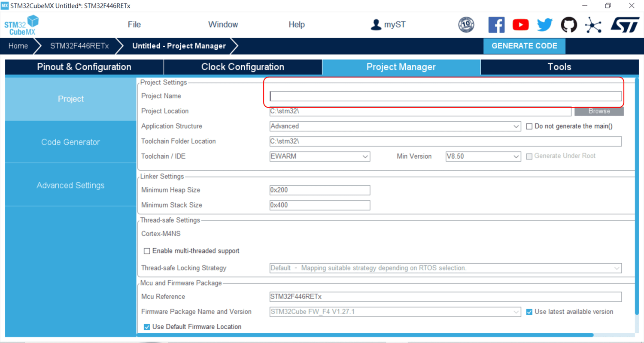Screen dimensions: 644x343
Task: Click the ST logo icon
Action: pyautogui.click(x=625, y=25)
